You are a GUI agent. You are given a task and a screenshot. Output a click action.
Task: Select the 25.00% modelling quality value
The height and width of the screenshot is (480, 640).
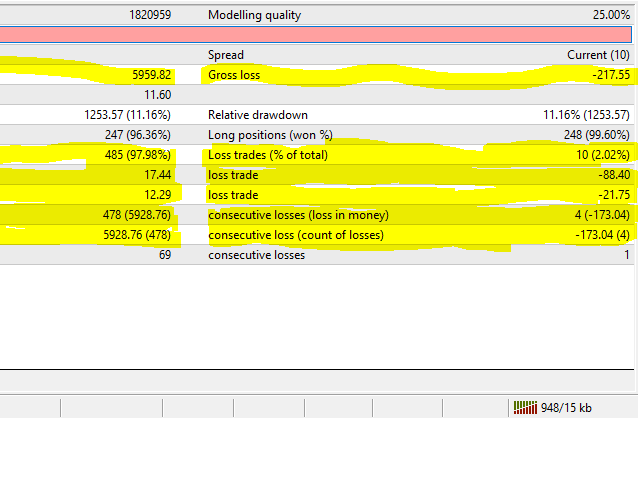(611, 15)
